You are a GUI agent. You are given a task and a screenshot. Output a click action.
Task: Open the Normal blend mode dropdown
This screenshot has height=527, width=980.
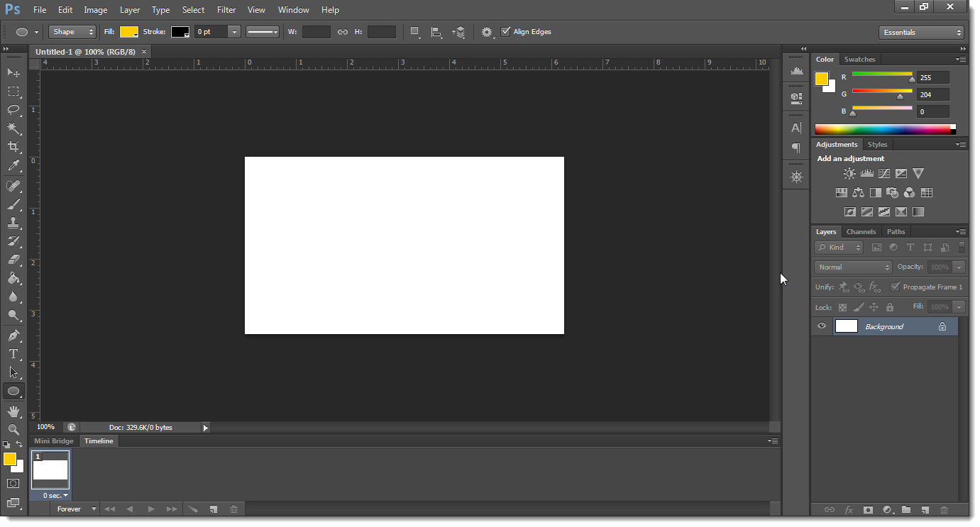pyautogui.click(x=853, y=267)
